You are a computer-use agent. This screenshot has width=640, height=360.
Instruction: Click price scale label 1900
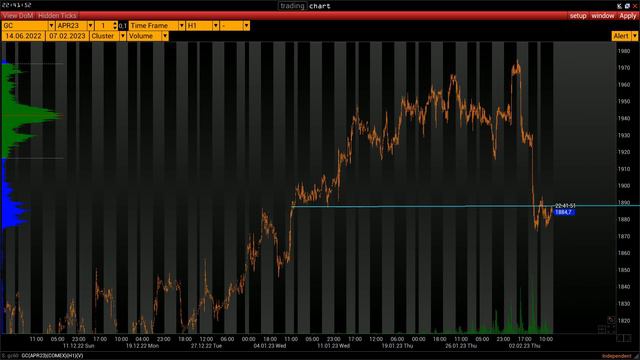click(624, 186)
